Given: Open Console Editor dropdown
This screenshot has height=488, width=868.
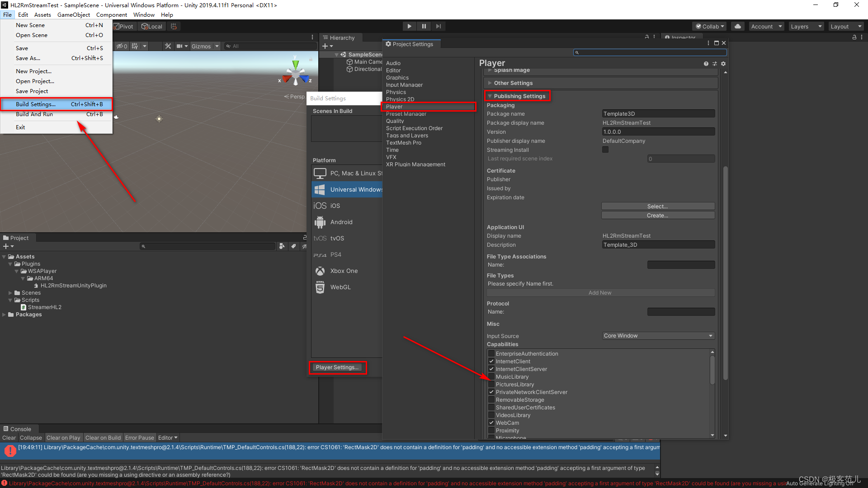Looking at the screenshot, I should tap(168, 438).
